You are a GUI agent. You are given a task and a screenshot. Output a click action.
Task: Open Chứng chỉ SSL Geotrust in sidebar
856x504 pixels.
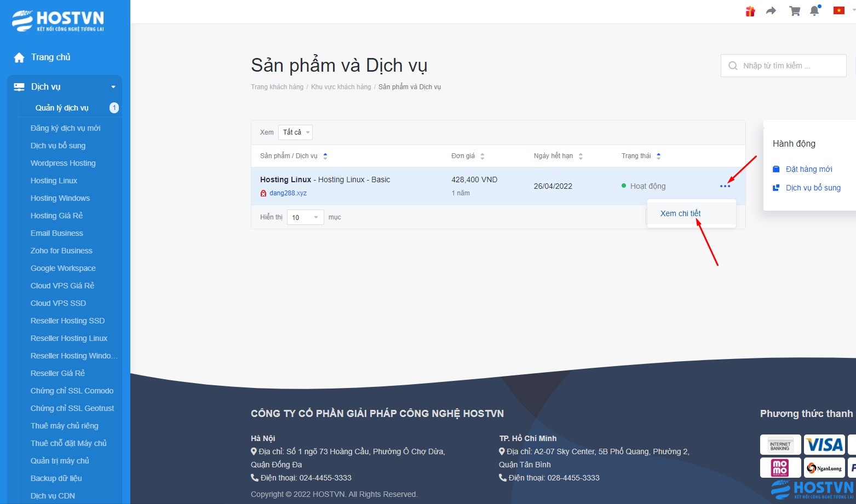pyautogui.click(x=72, y=408)
